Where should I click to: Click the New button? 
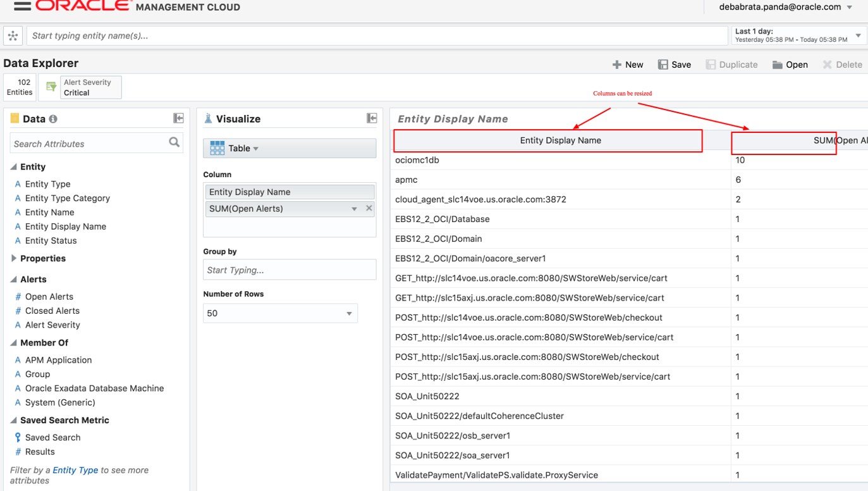[x=628, y=65]
